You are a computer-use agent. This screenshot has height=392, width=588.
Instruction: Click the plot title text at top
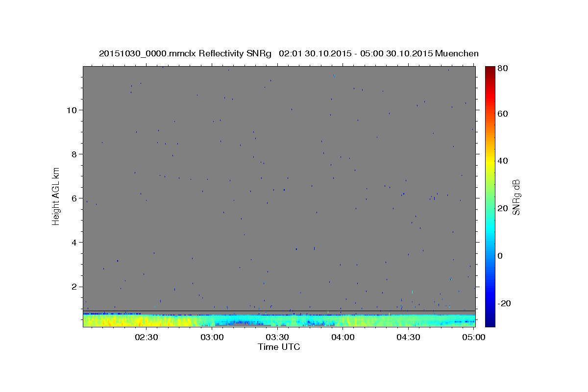point(289,53)
